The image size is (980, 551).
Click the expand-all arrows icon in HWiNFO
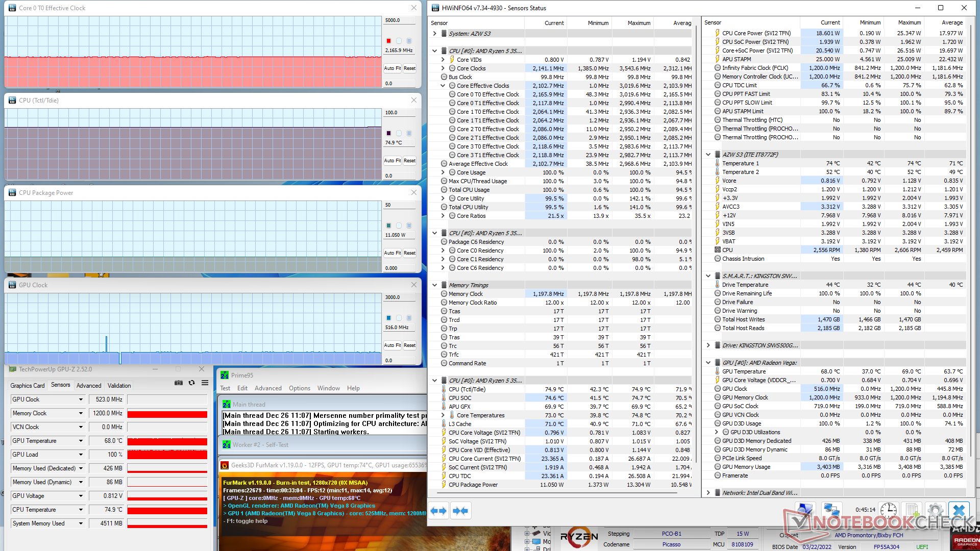click(438, 511)
